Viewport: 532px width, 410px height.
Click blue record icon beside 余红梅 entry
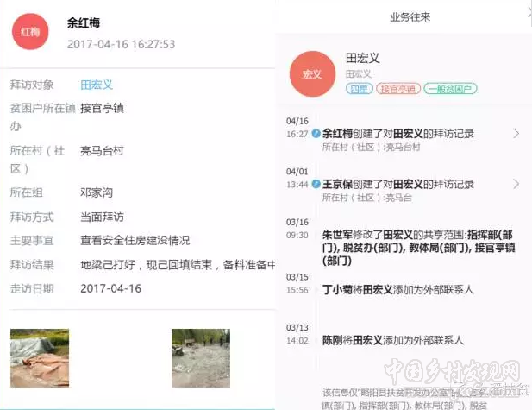[x=316, y=134]
